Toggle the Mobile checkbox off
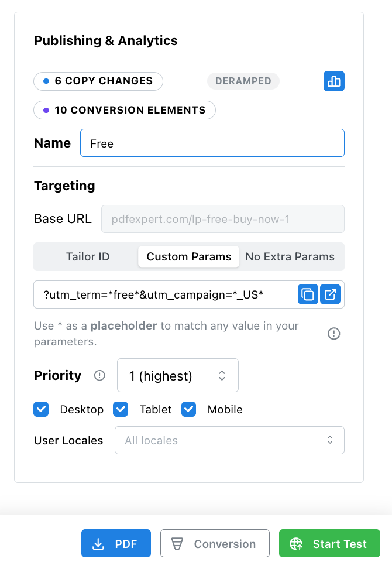 pos(188,409)
